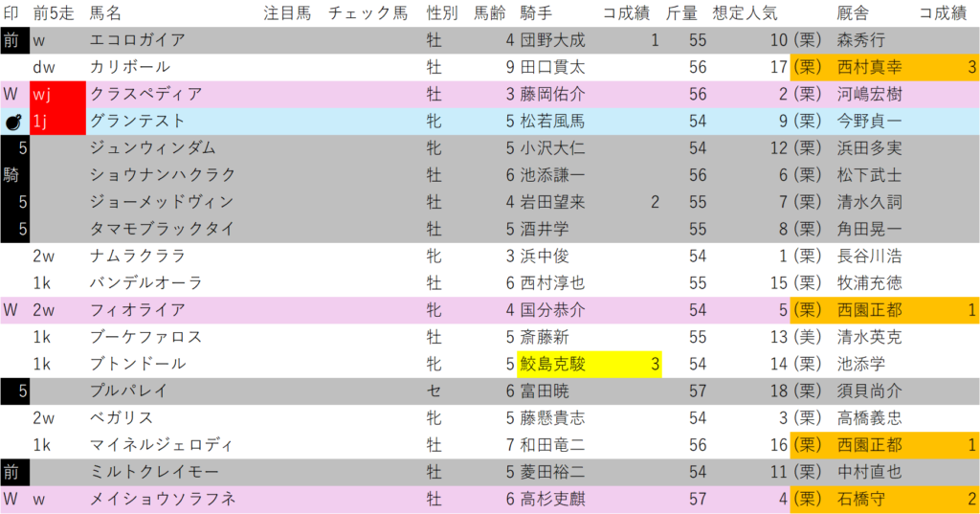This screenshot has width=980, height=514.
Task: Click the 斤量 column header
Action: click(681, 13)
